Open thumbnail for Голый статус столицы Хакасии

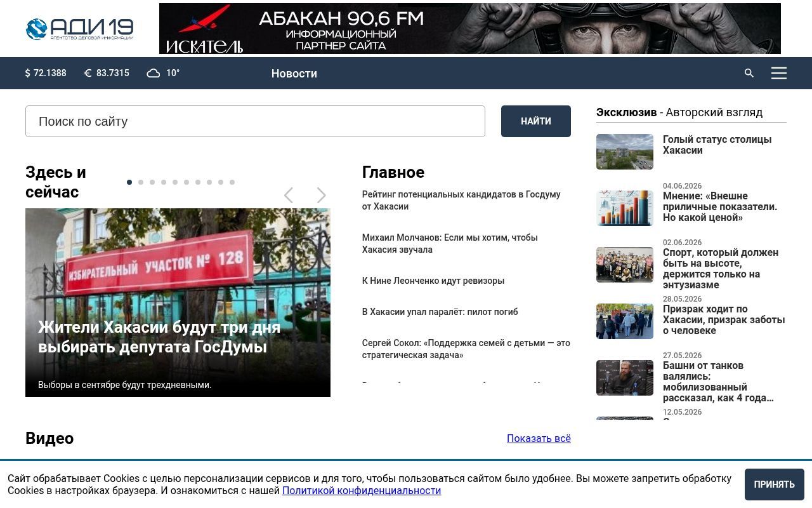625,152
